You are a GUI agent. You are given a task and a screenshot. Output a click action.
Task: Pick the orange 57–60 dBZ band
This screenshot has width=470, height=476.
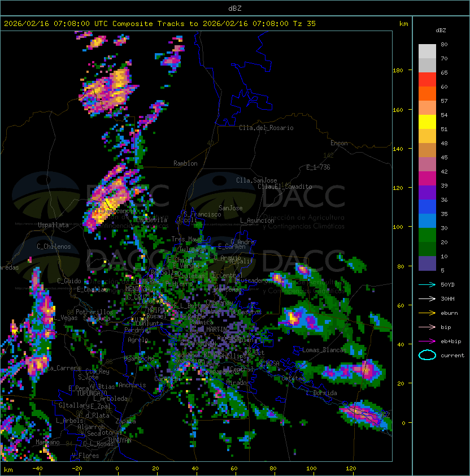click(427, 94)
